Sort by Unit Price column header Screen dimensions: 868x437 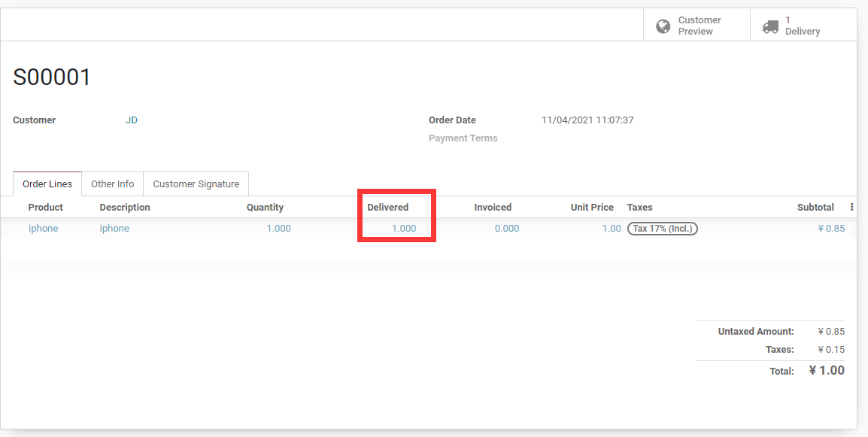pyautogui.click(x=592, y=207)
